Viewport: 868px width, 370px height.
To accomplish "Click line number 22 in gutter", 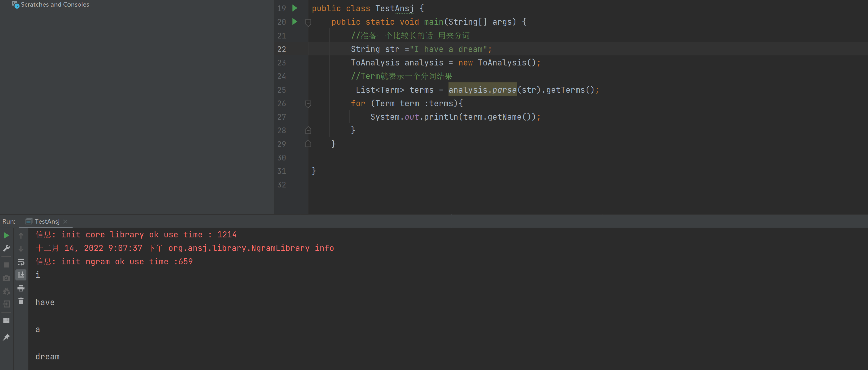I will click(281, 49).
